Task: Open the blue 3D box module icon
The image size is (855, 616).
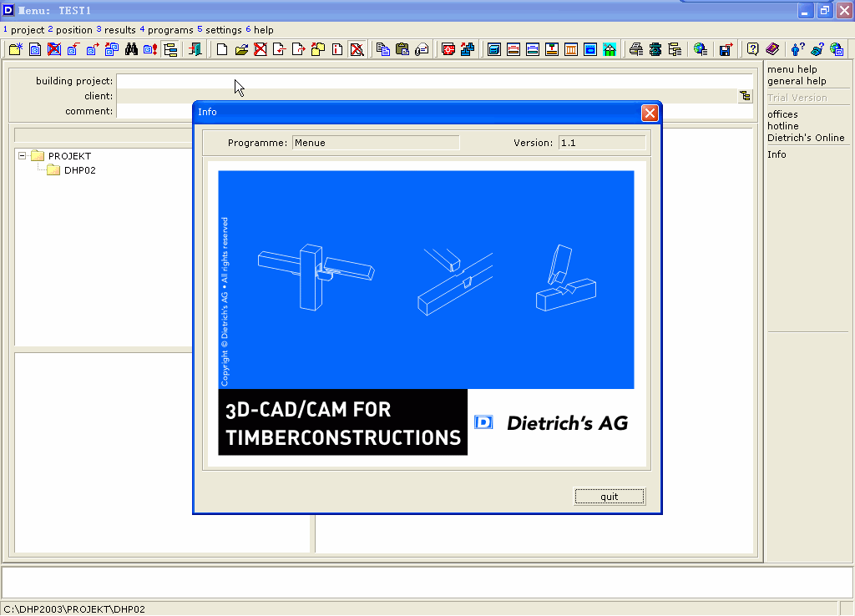Action: point(494,49)
